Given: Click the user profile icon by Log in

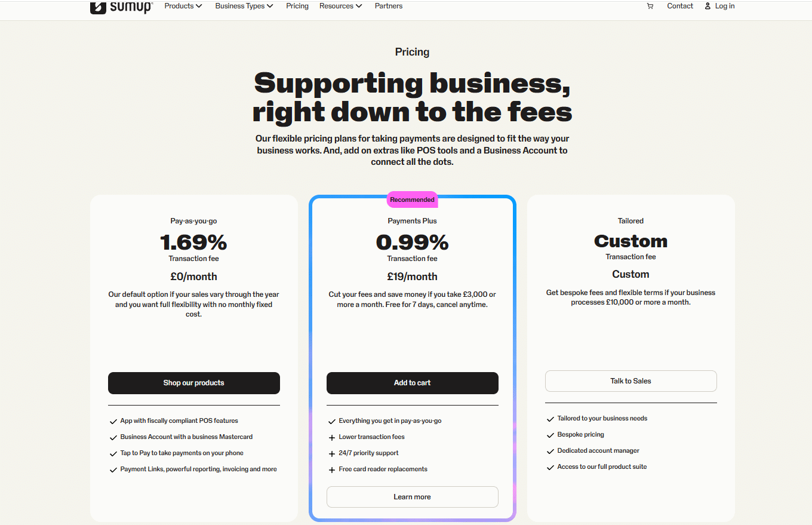Looking at the screenshot, I should (x=708, y=6).
